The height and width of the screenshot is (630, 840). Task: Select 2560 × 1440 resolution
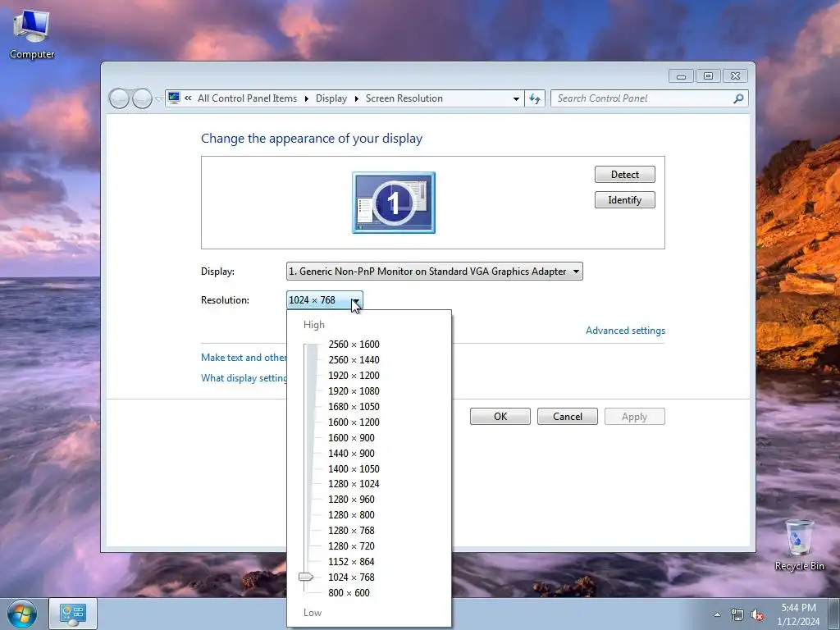click(354, 360)
